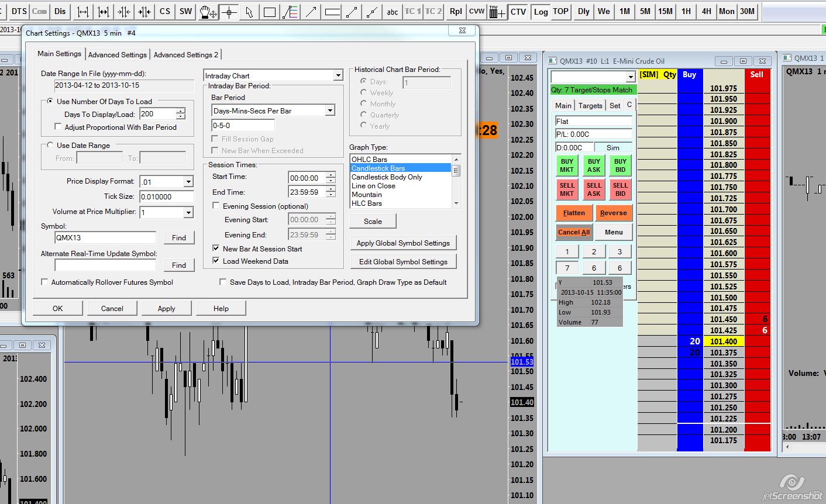Expand the Days-Mins-Secs Per Bar dropdown

[330, 111]
